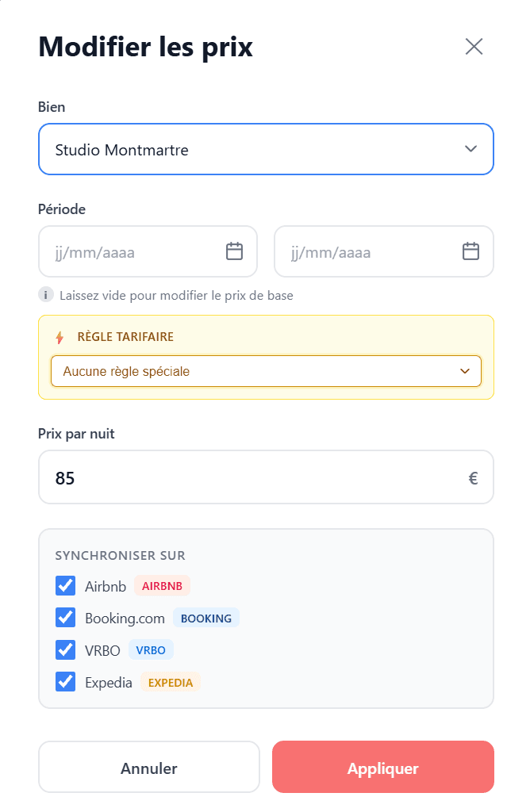Image resolution: width=530 pixels, height=812 pixels.
Task: Click the Annuler button
Action: (148, 766)
